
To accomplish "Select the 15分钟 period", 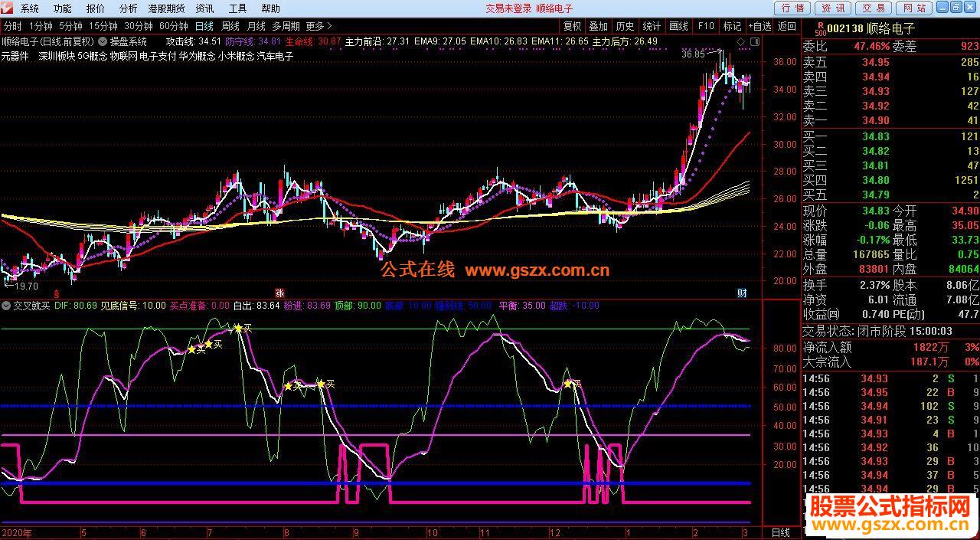I will tap(104, 25).
